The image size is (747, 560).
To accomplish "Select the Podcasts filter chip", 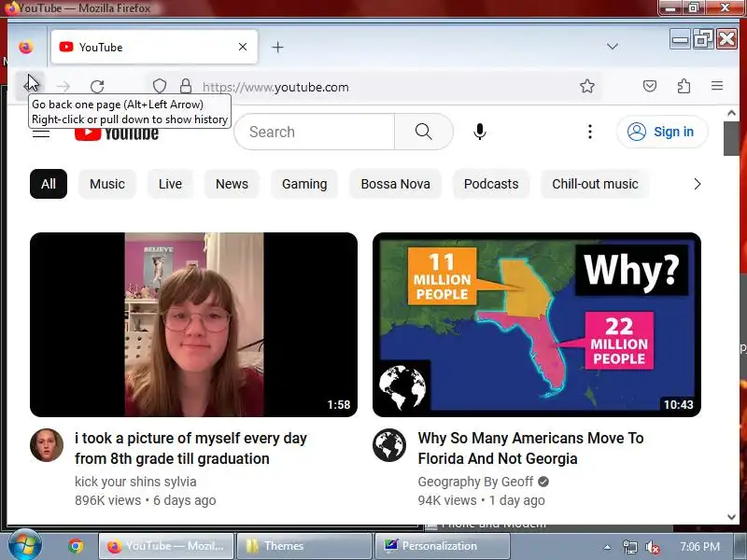I will coord(491,184).
